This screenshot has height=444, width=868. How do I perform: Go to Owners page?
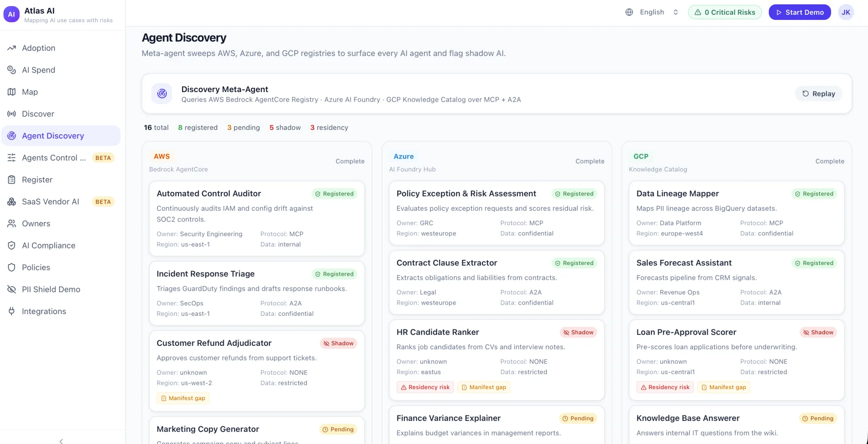pos(61,223)
